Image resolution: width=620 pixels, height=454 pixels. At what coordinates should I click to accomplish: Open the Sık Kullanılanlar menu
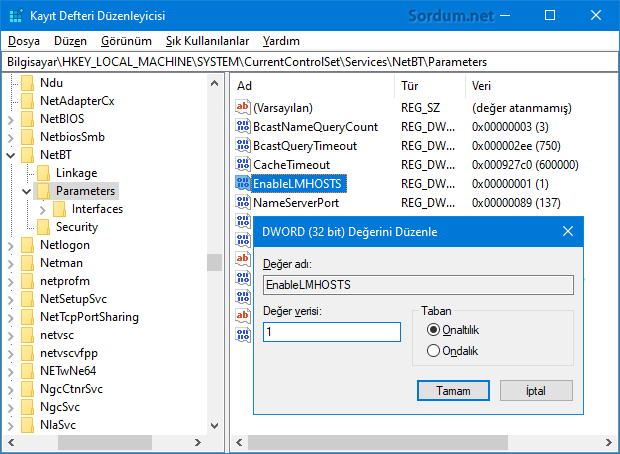(208, 41)
